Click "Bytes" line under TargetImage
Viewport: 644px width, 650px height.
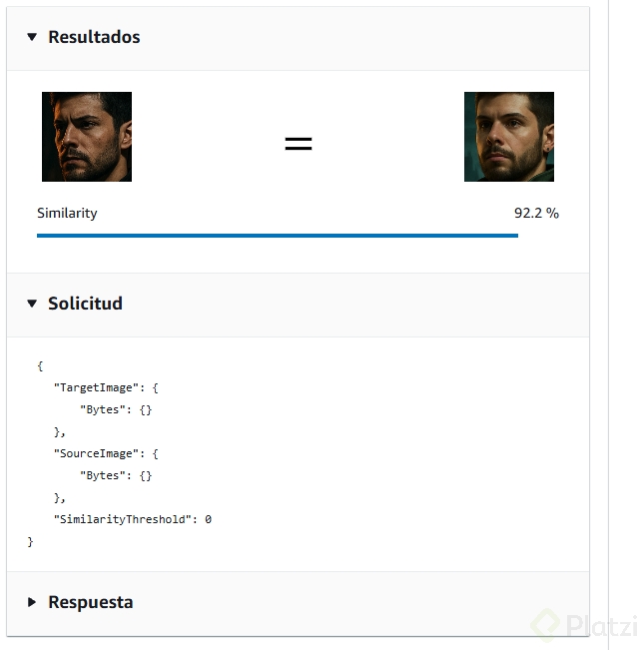(115, 409)
